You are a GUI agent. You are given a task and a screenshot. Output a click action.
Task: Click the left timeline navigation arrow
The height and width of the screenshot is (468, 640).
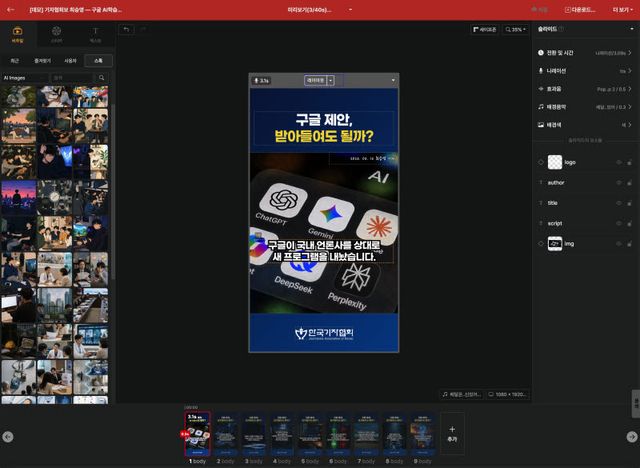[x=8, y=437]
